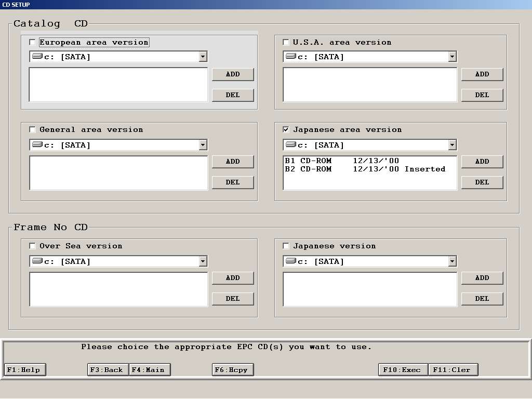
Task: Open the Over Sea version drive dropdown
Action: pyautogui.click(x=203, y=261)
